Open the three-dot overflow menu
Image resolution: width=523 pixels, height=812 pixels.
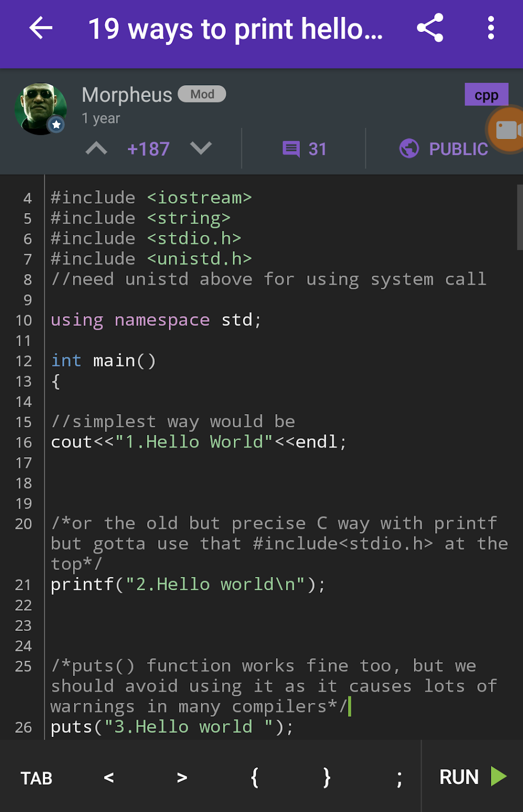click(x=491, y=28)
